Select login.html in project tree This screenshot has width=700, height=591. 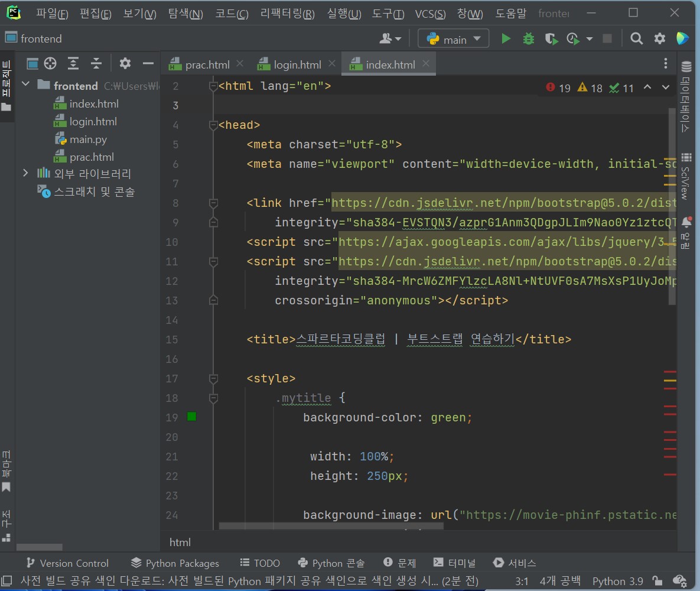click(x=85, y=122)
